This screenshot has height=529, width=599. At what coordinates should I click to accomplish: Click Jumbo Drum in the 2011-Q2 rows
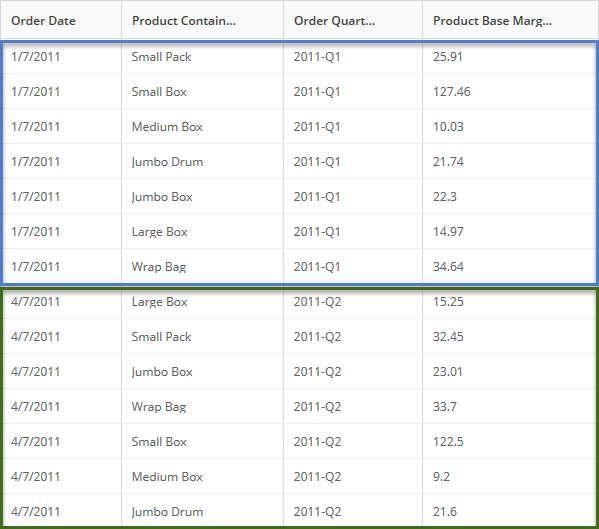(x=167, y=511)
